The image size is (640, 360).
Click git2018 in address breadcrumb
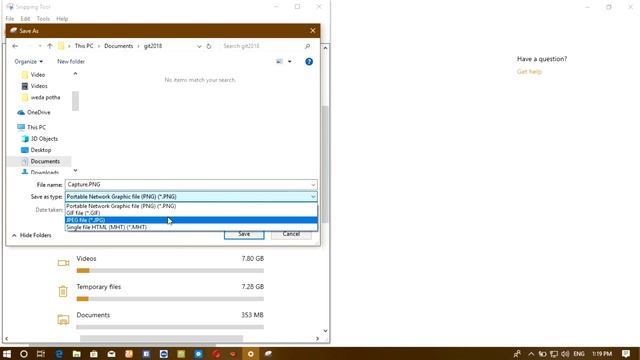[153, 46]
